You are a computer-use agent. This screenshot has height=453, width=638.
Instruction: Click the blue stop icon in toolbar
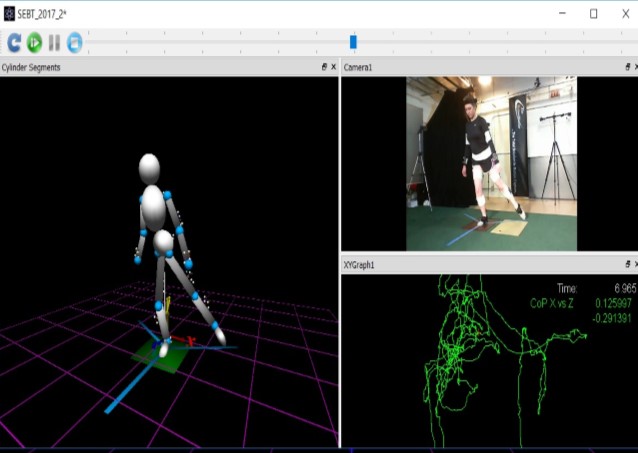(74, 42)
